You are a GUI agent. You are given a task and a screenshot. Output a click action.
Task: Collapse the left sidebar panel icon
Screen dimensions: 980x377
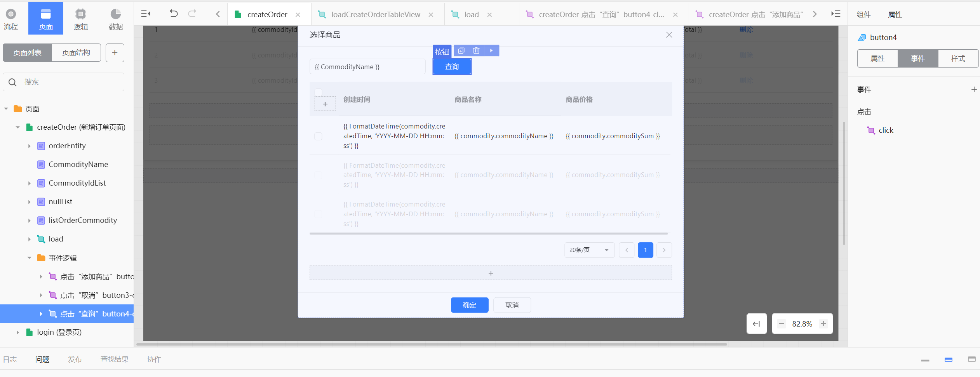tap(146, 14)
